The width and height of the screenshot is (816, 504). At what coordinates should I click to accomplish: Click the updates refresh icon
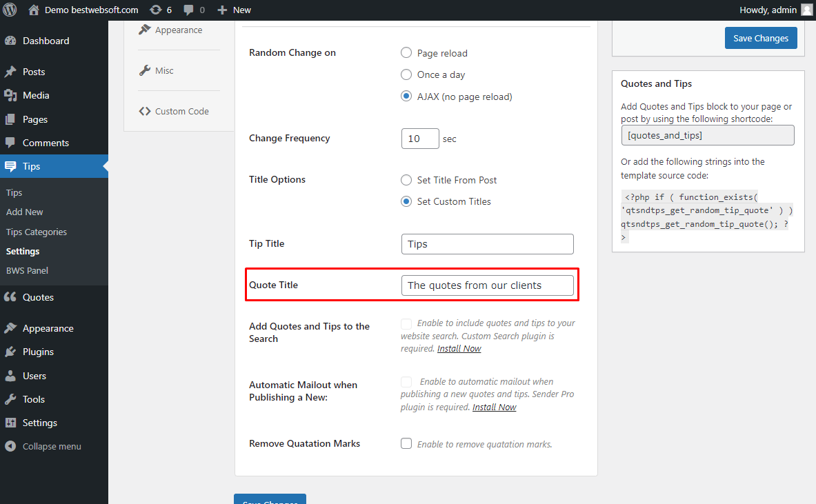[x=156, y=10]
